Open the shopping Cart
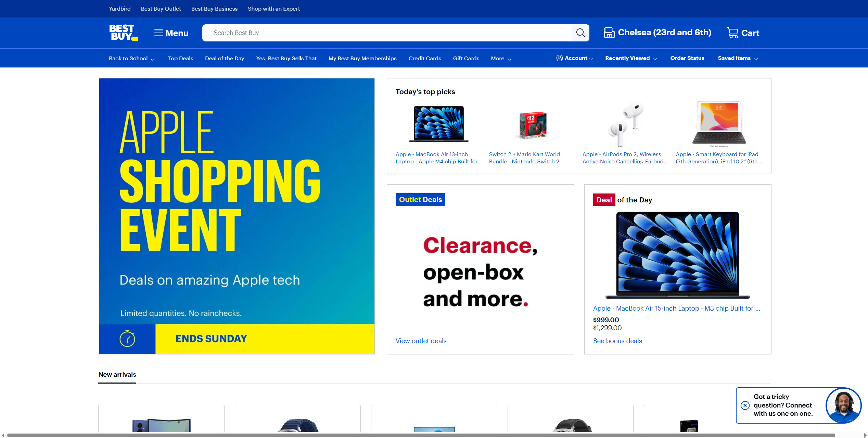Screen dimensions: 868x438 click(743, 33)
